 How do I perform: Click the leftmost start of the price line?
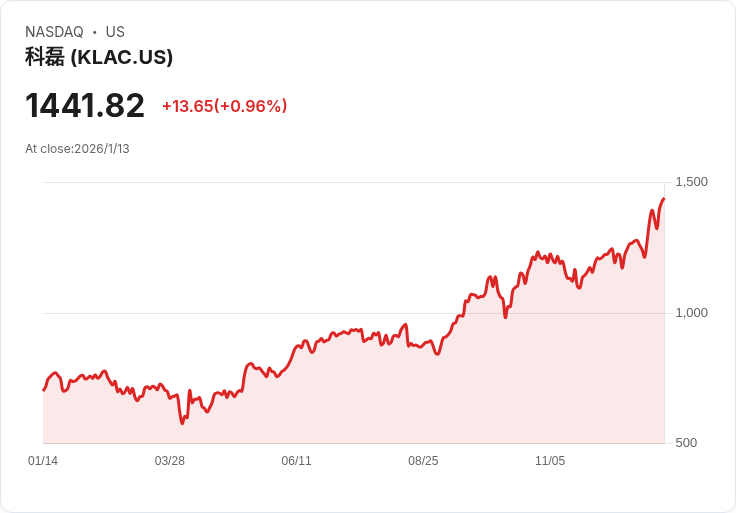point(44,389)
